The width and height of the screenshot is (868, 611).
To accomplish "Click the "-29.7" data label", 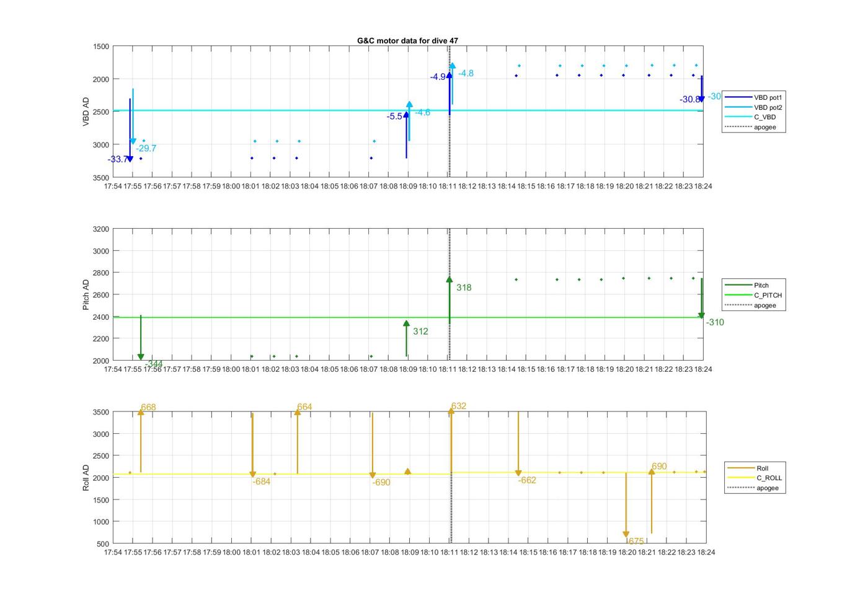I will (x=146, y=148).
